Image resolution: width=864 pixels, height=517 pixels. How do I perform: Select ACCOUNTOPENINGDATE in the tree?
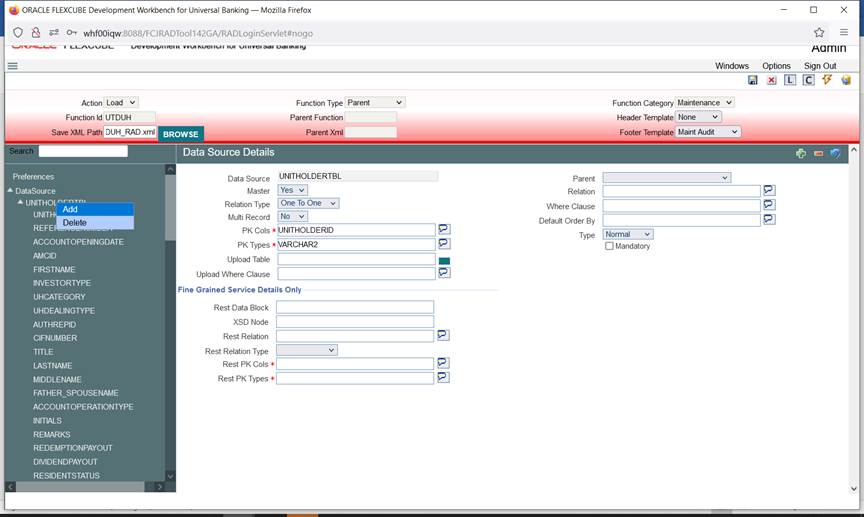coord(78,242)
